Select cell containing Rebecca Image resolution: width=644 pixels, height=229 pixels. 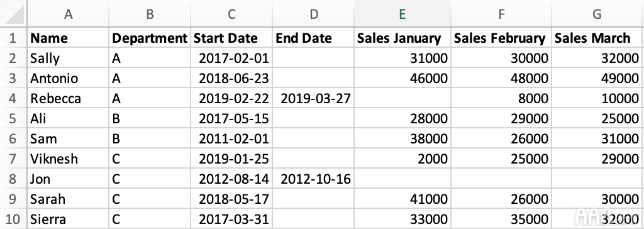(68, 98)
